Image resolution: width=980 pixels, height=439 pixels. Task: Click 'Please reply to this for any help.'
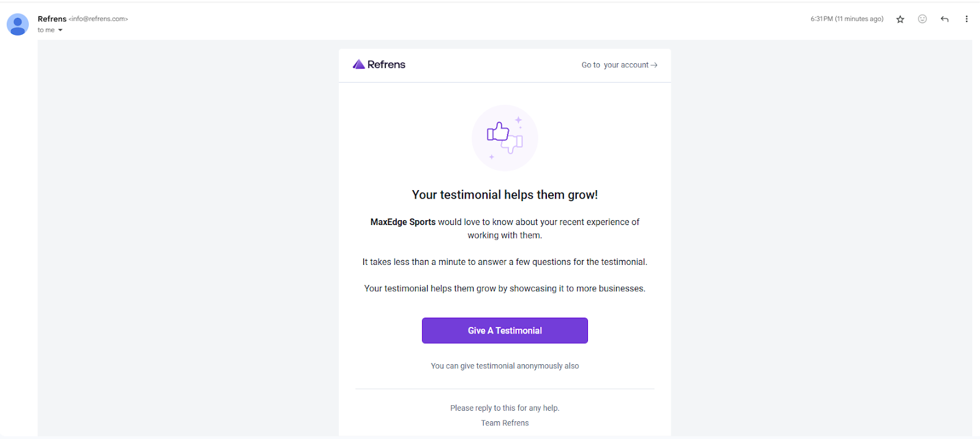point(505,408)
